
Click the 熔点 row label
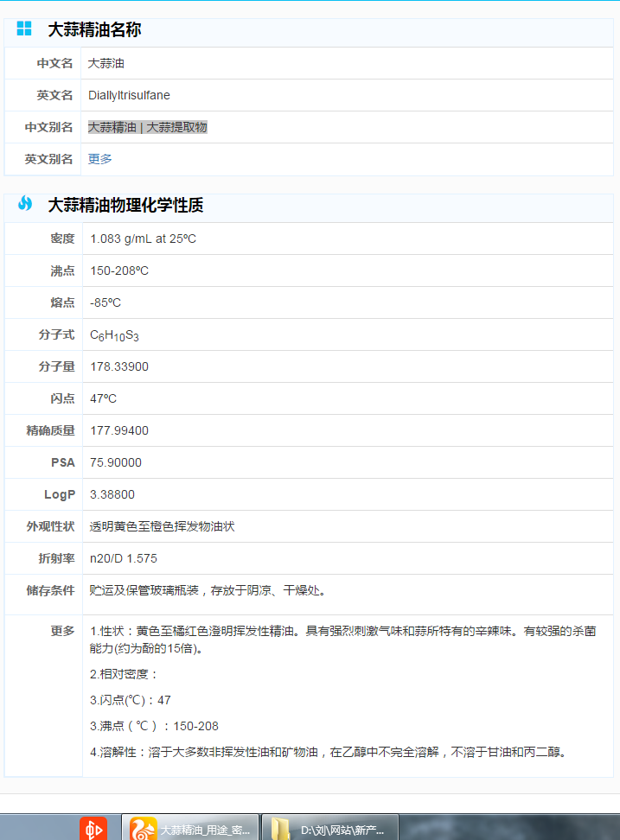pyautogui.click(x=63, y=302)
